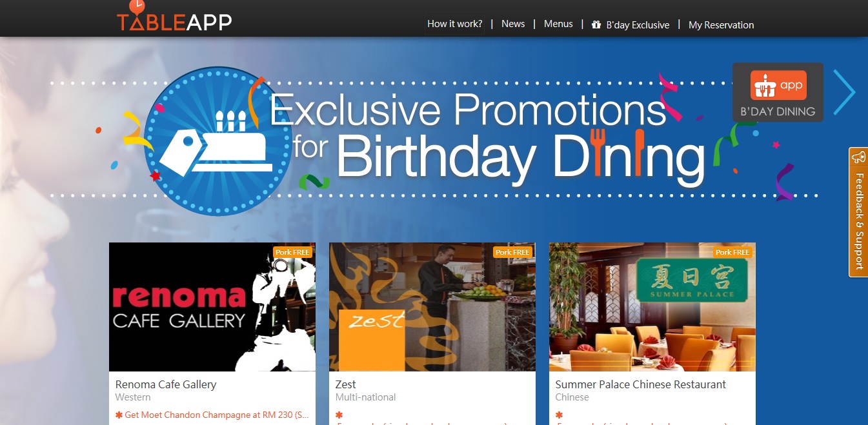Viewport: 868px width, 425px height.
Task: Click the B'DAY DINING app badge
Action: pos(778,92)
